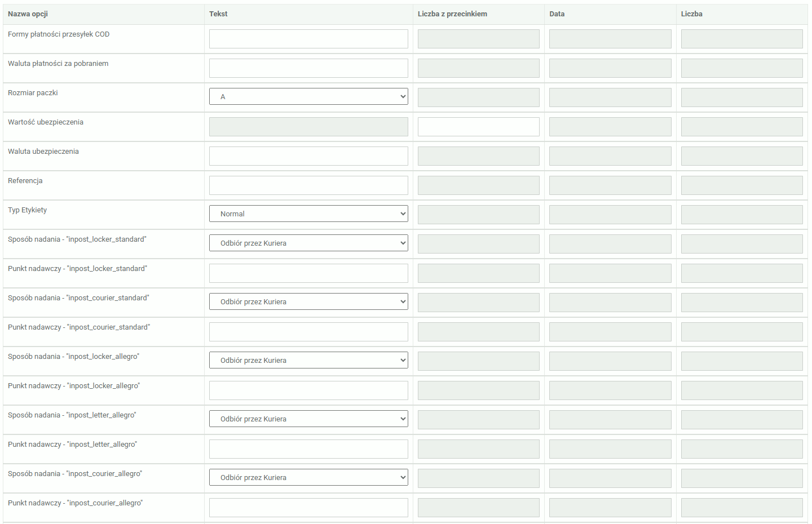Click the Data column header

(557, 14)
